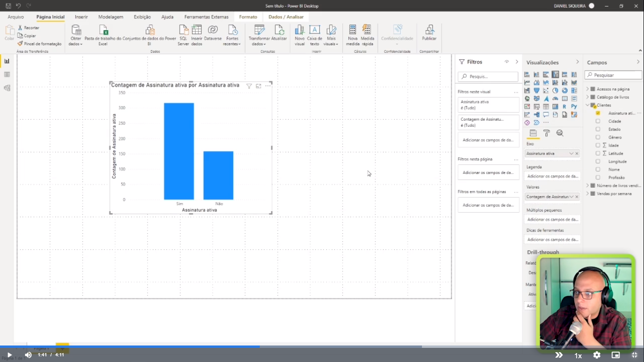This screenshot has height=362, width=644.
Task: Open the Exibição ribbon tab
Action: pyautogui.click(x=142, y=17)
